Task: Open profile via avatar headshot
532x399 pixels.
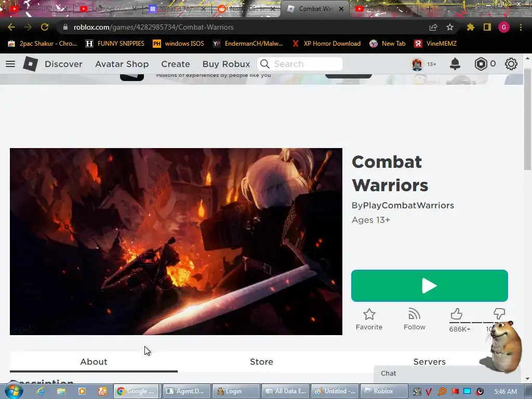Action: click(x=417, y=64)
